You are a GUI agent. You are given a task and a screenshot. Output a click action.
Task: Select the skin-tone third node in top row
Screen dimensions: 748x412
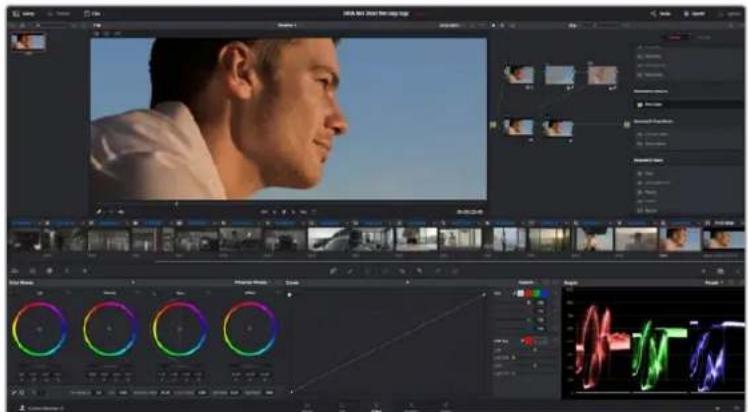602,75
